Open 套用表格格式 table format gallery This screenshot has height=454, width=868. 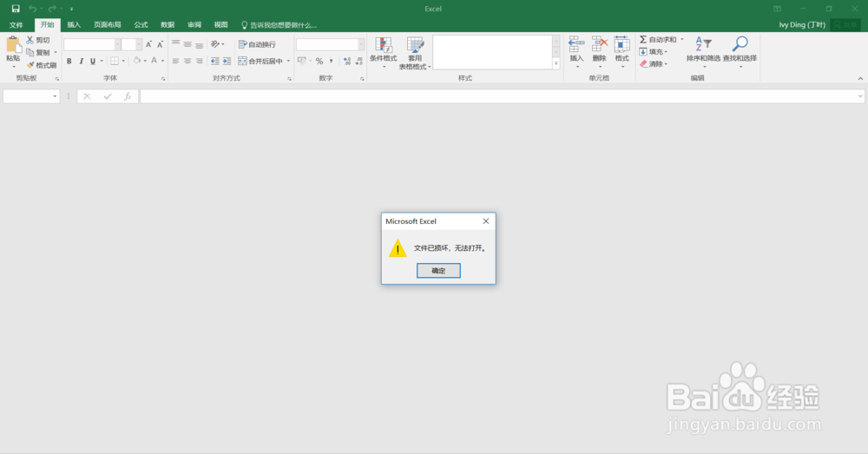415,53
